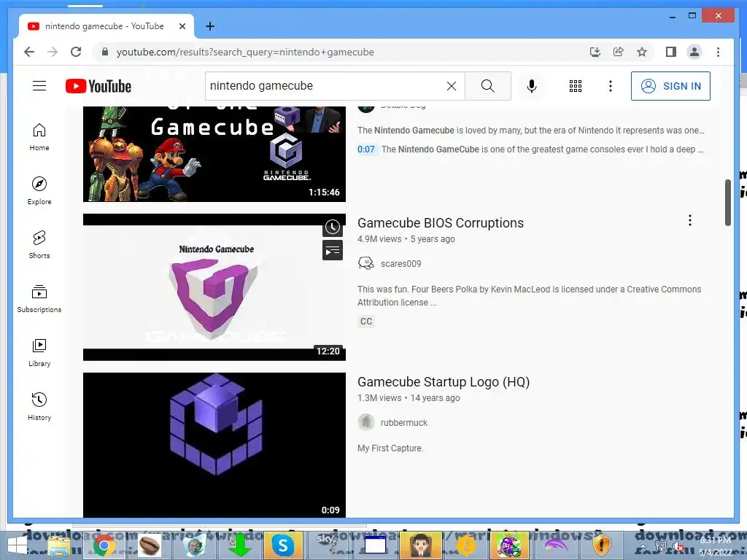Screen dimensions: 747x560
Task: Click the SIGN IN button
Action: pyautogui.click(x=670, y=86)
